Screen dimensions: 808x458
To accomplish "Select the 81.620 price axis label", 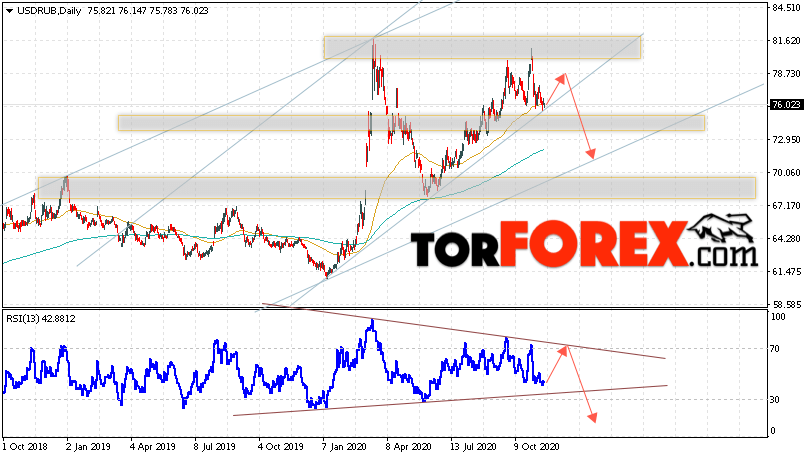I will pos(786,41).
